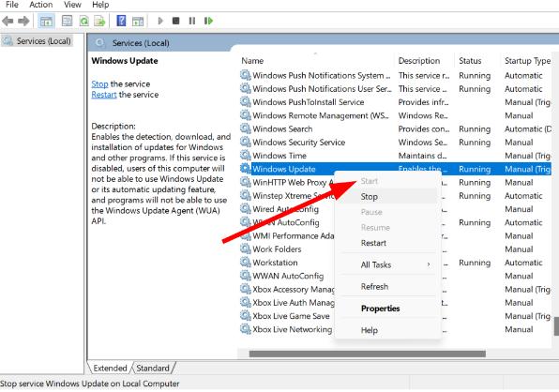This screenshot has height=392, width=559.
Task: Select Xbox Live Auth Manager service row
Action: point(395,303)
